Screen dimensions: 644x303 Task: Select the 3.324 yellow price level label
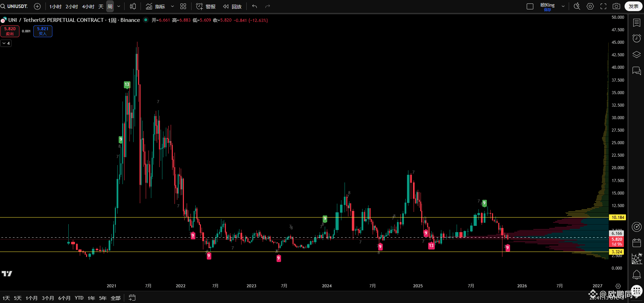(617, 252)
